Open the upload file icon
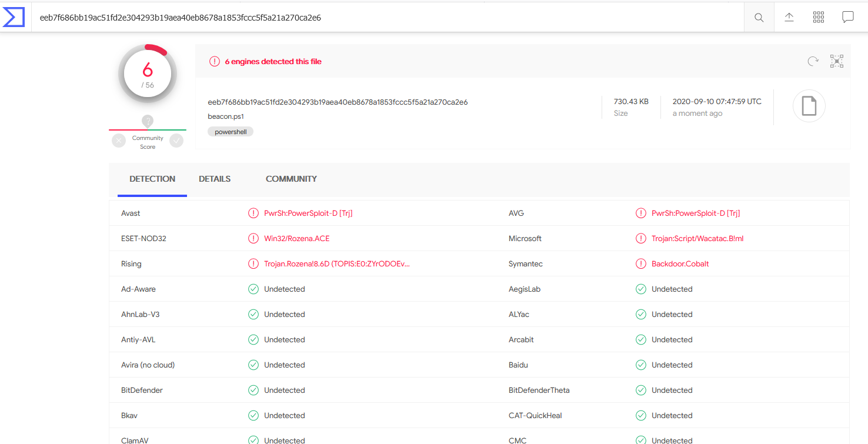 pos(789,17)
